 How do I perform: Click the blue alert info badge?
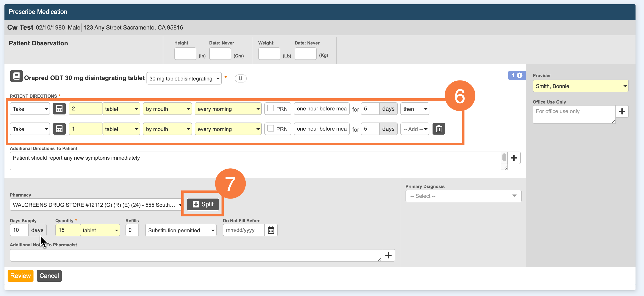click(516, 75)
